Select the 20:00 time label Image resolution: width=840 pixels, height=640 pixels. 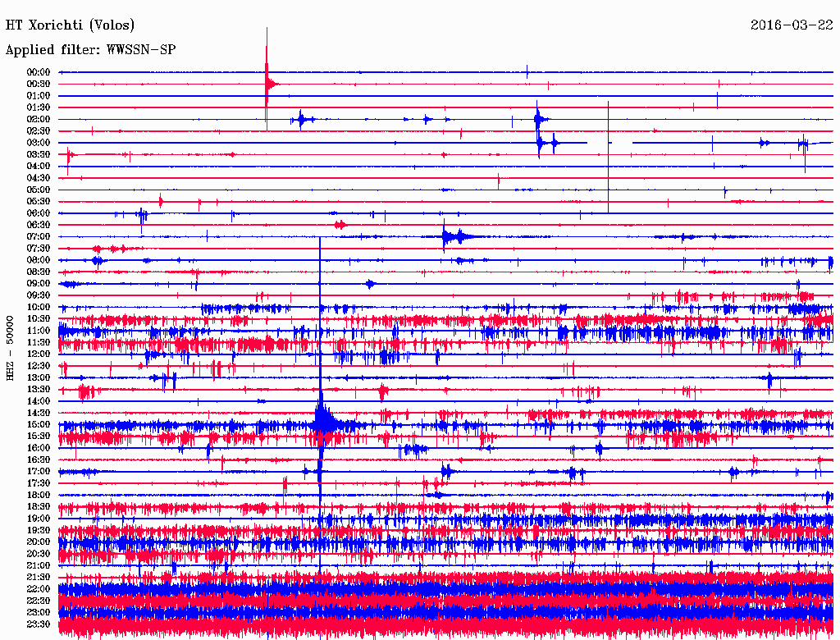tap(39, 542)
